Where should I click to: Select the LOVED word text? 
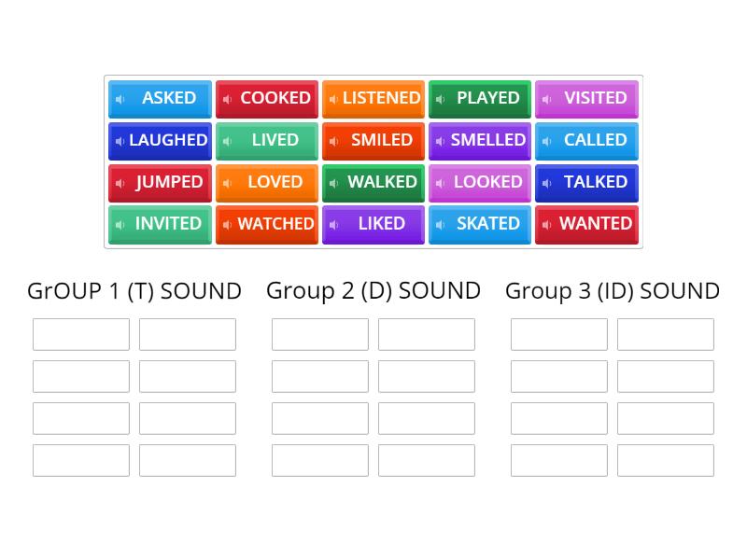click(275, 181)
